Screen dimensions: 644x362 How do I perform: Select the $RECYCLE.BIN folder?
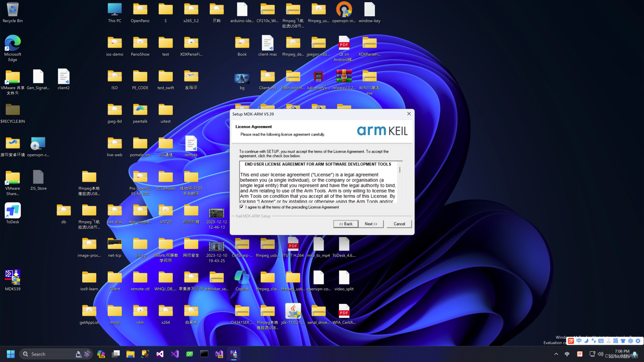pos(13,113)
